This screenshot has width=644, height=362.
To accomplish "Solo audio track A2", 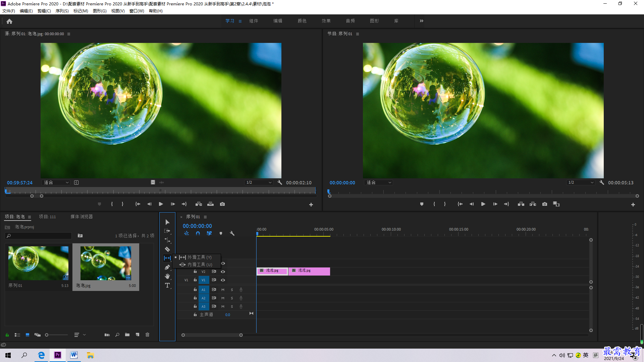I will point(232,298).
